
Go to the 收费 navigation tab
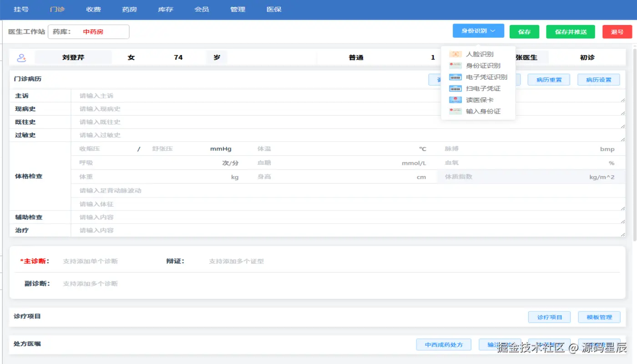pos(93,9)
